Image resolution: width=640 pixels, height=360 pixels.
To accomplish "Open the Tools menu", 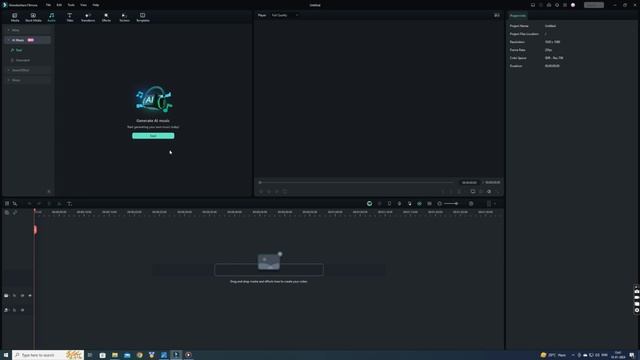I will point(71,5).
